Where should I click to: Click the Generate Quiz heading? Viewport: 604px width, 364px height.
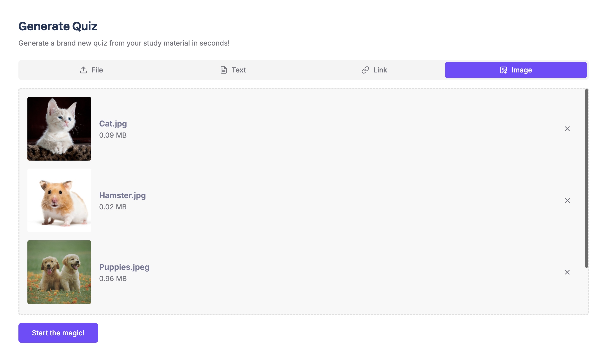point(58,26)
